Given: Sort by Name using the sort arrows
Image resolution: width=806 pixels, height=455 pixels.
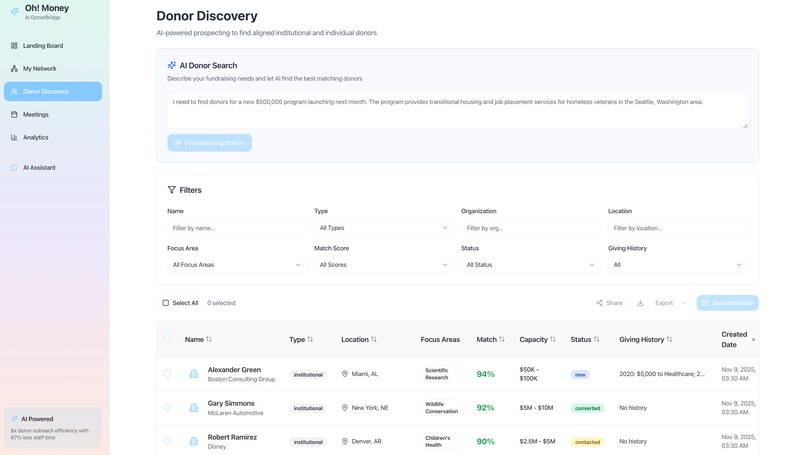Looking at the screenshot, I should coord(209,339).
